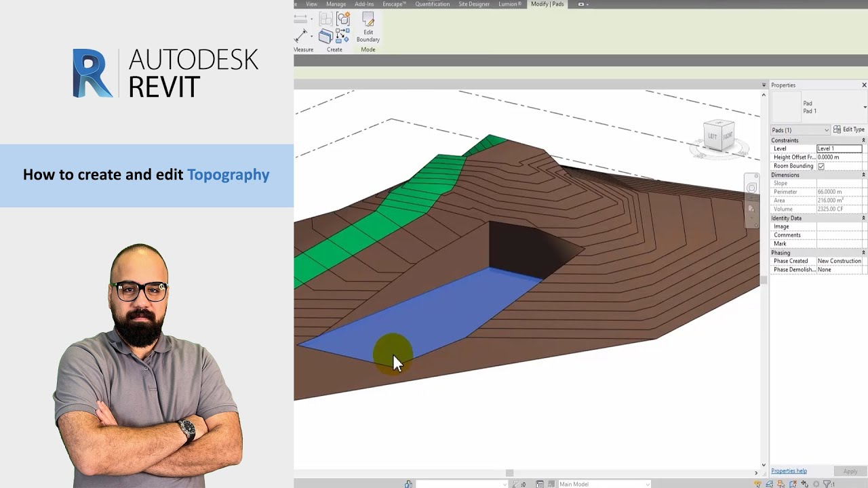Collapse the Identity Data section
The image size is (868, 488).
863,218
